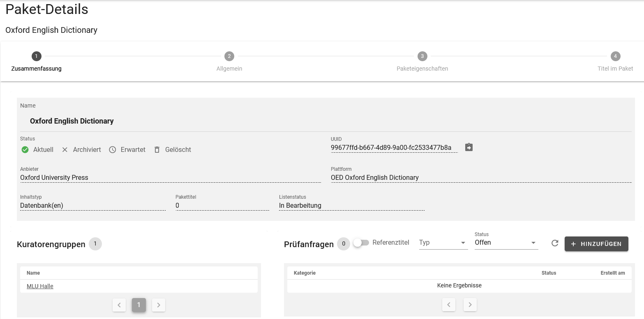Open step 4 Titel im Paket
This screenshot has width=644, height=319.
click(615, 56)
